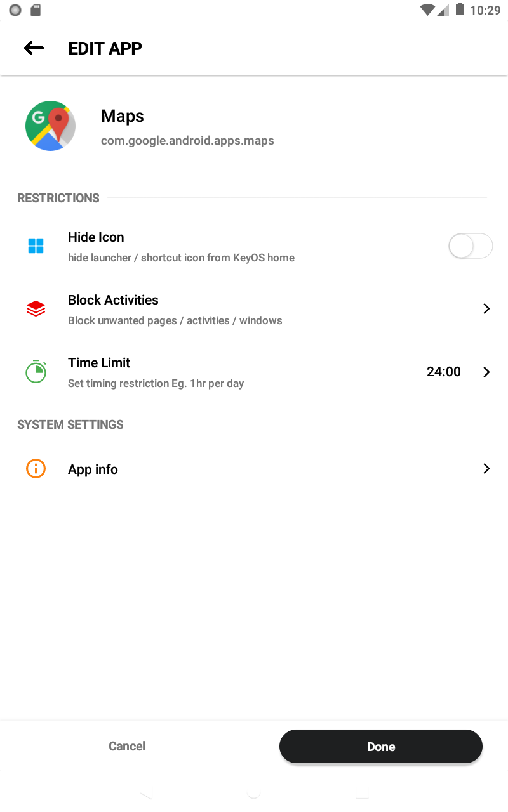Click Cancel to discard changes

(126, 746)
